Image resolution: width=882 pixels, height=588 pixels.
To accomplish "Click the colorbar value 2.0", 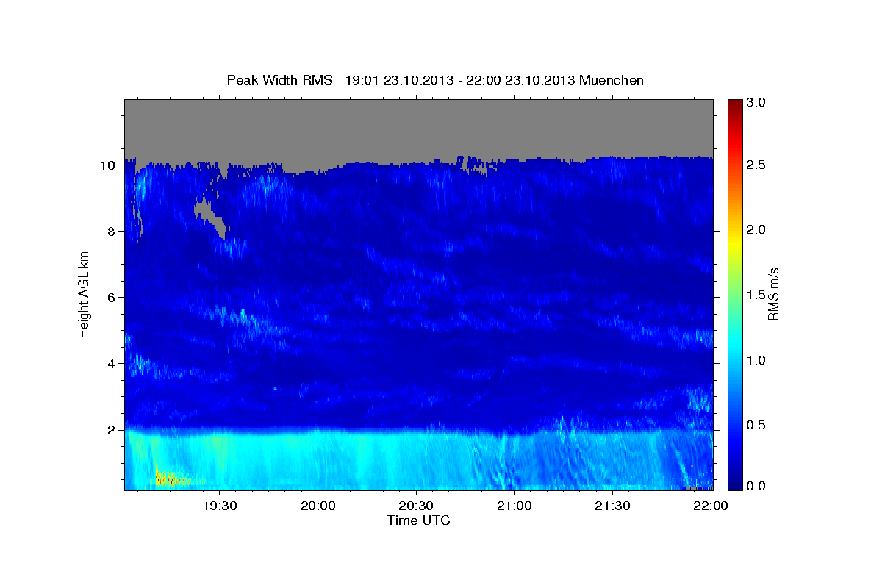I will click(x=757, y=229).
